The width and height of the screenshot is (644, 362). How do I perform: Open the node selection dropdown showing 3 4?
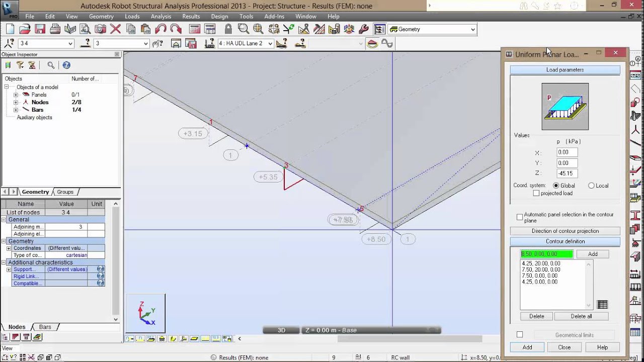70,43
